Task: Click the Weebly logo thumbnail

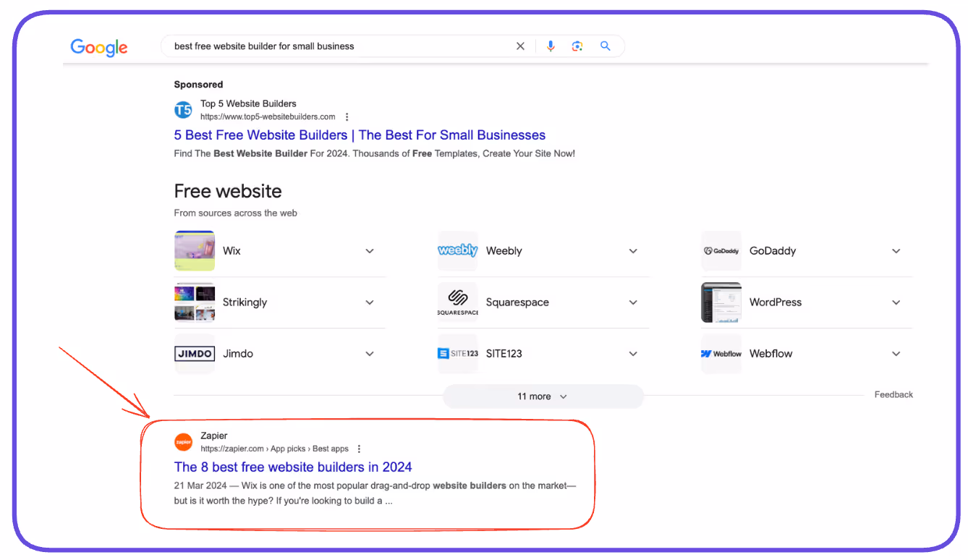Action: click(x=458, y=251)
